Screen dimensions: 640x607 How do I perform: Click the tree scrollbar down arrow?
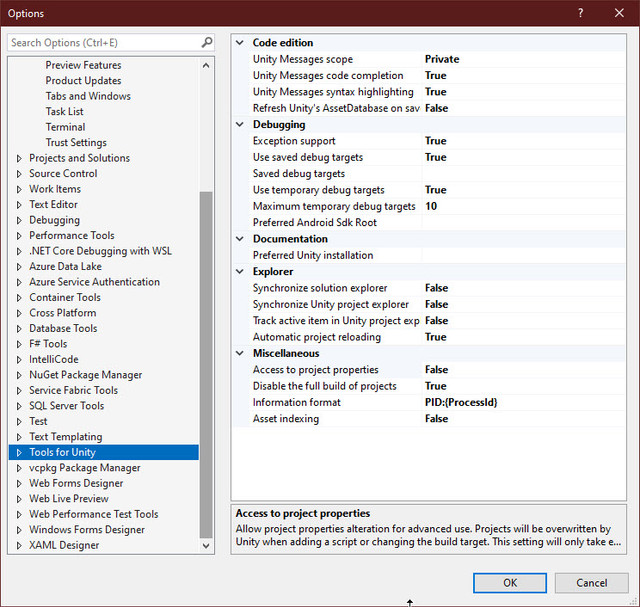point(206,546)
